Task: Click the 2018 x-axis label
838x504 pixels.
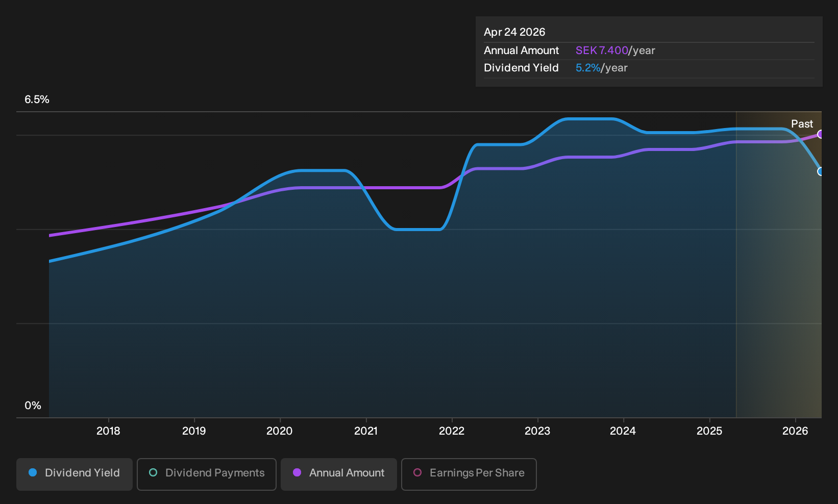Action: 108,431
